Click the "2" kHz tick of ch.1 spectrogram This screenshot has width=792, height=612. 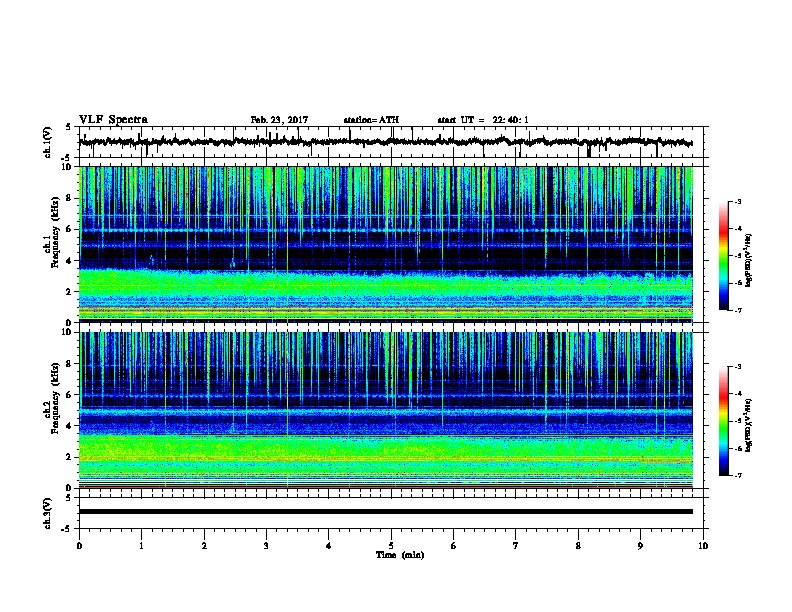point(70,292)
